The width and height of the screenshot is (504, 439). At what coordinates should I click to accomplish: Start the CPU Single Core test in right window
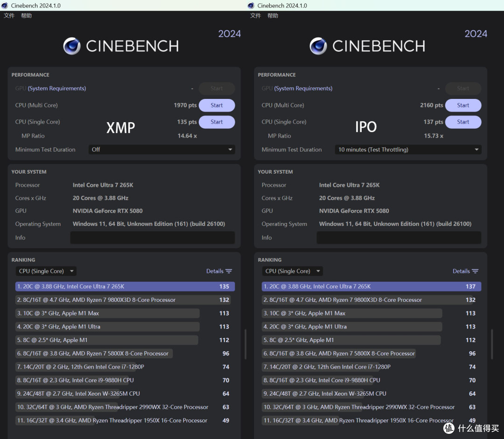(463, 122)
